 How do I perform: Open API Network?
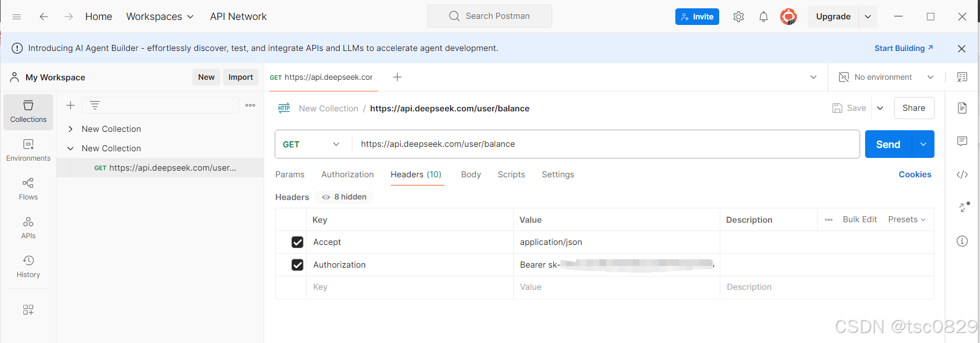coord(238,17)
